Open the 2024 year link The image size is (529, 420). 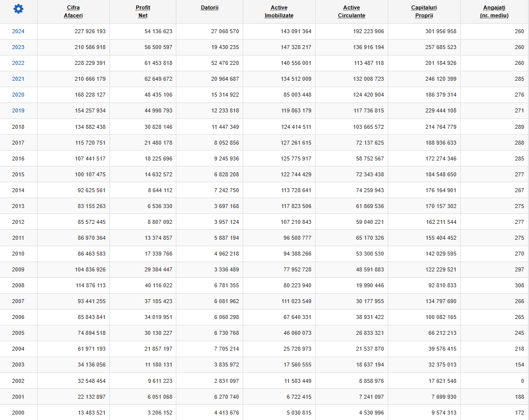point(18,31)
